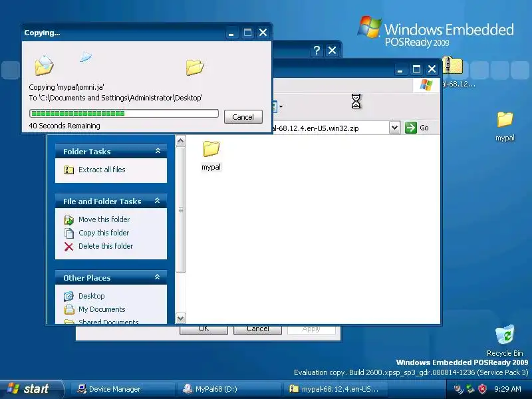Click the taskbar clock 9:29 AM
Viewport: 532px width, 399px height.
click(507, 389)
